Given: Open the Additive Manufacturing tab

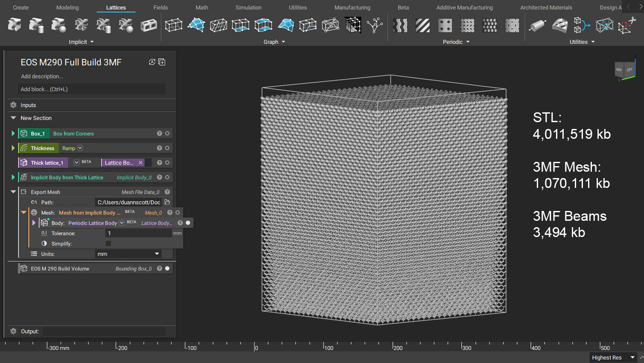Looking at the screenshot, I should 464,8.
